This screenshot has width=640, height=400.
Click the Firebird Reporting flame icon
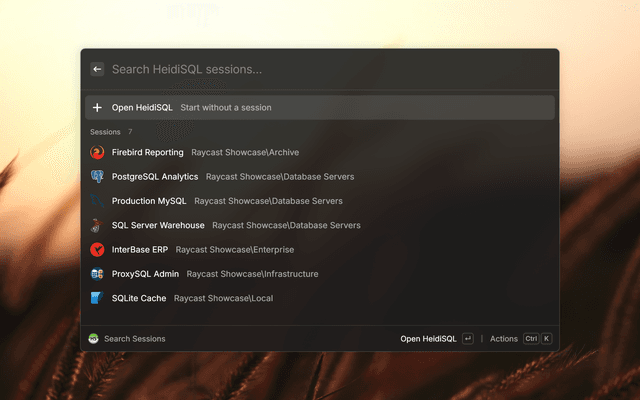coord(97,152)
